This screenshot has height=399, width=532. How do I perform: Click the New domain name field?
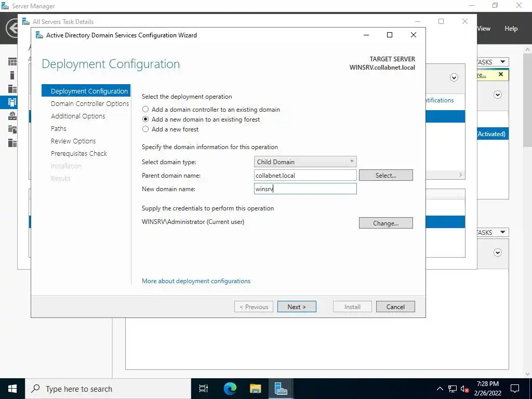pyautogui.click(x=305, y=189)
